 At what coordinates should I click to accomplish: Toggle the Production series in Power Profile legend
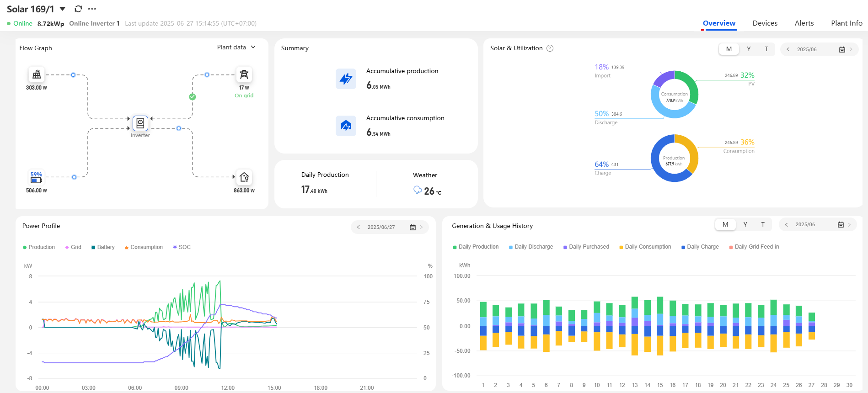point(39,247)
